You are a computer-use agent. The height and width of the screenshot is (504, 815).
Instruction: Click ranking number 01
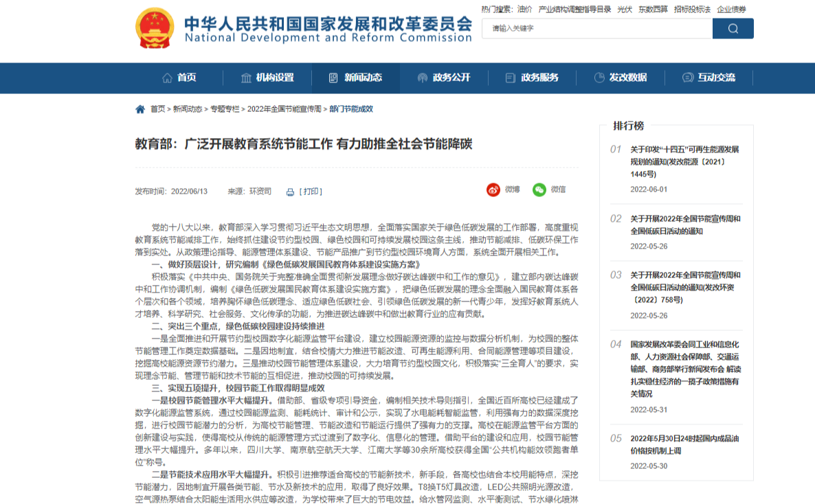click(x=616, y=150)
